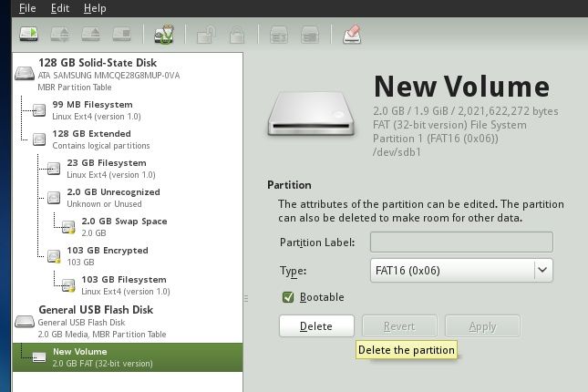The image size is (588, 392).
Task: Click the New Volume icon in device list
Action: [x=39, y=357]
